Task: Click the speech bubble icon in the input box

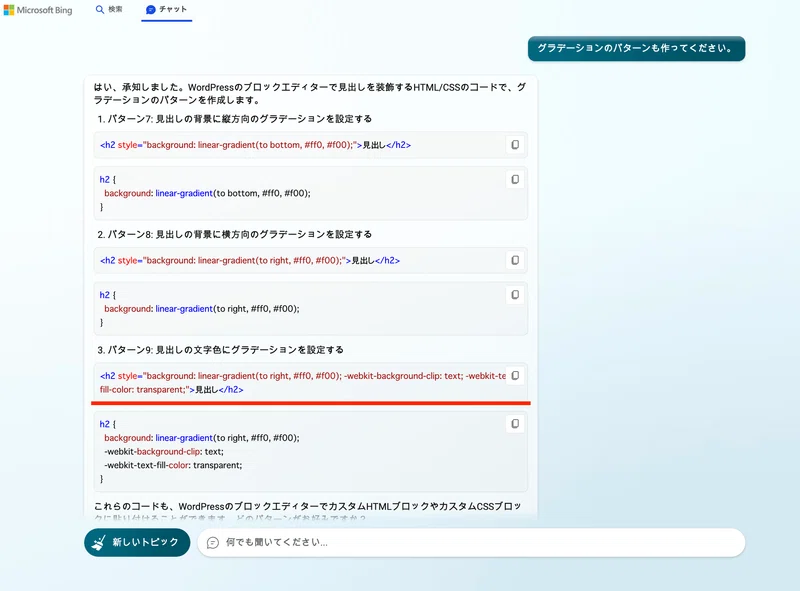Action: [213, 543]
